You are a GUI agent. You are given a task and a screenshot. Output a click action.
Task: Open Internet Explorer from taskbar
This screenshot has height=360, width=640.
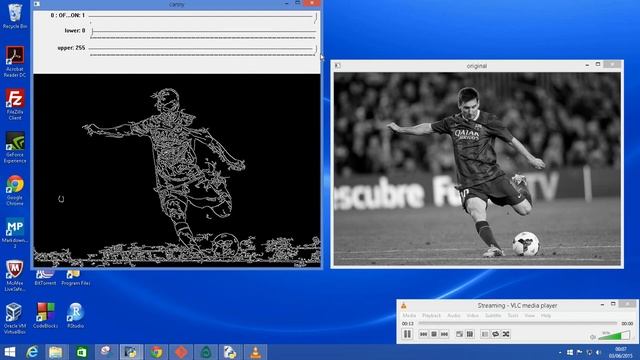(x=32, y=352)
